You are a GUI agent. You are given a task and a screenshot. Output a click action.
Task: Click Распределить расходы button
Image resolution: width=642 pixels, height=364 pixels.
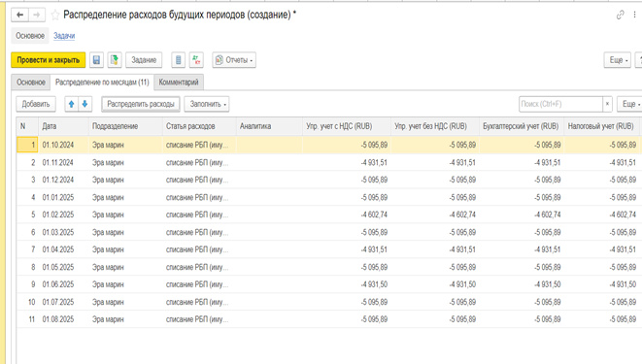point(141,104)
